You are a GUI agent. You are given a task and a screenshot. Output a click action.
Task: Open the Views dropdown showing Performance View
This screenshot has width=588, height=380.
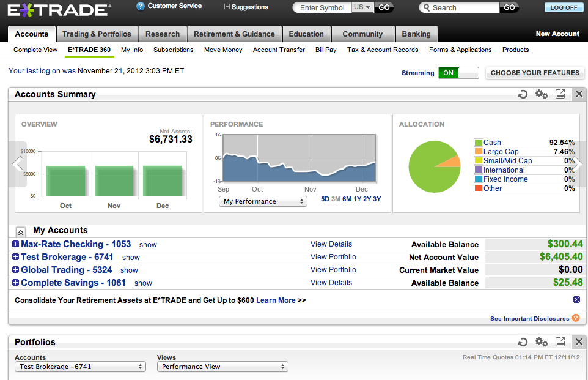(222, 367)
